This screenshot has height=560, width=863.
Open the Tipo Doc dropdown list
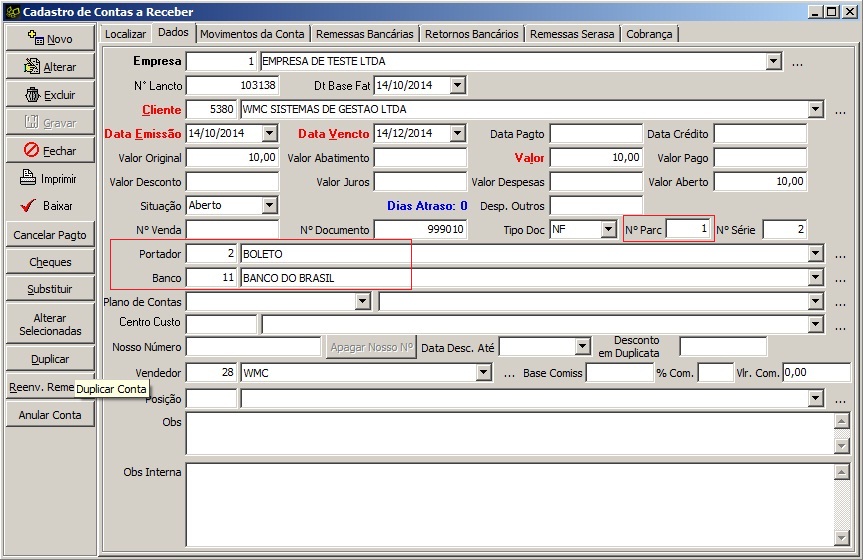(608, 230)
